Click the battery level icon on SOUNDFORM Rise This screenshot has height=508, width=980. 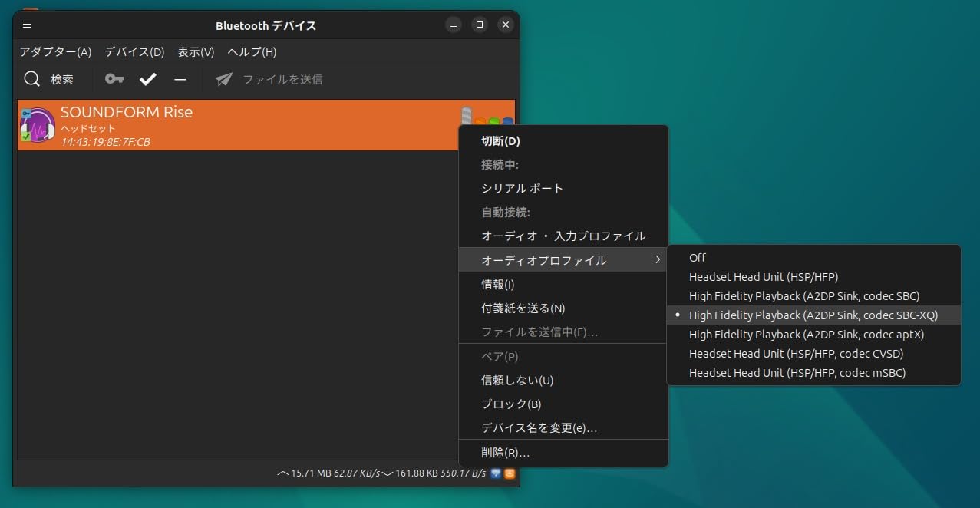(x=466, y=115)
